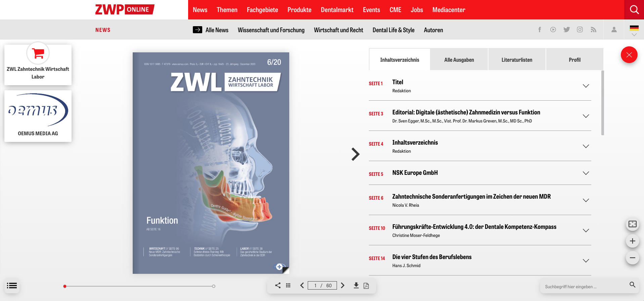Download the issue with download icon

356,285
